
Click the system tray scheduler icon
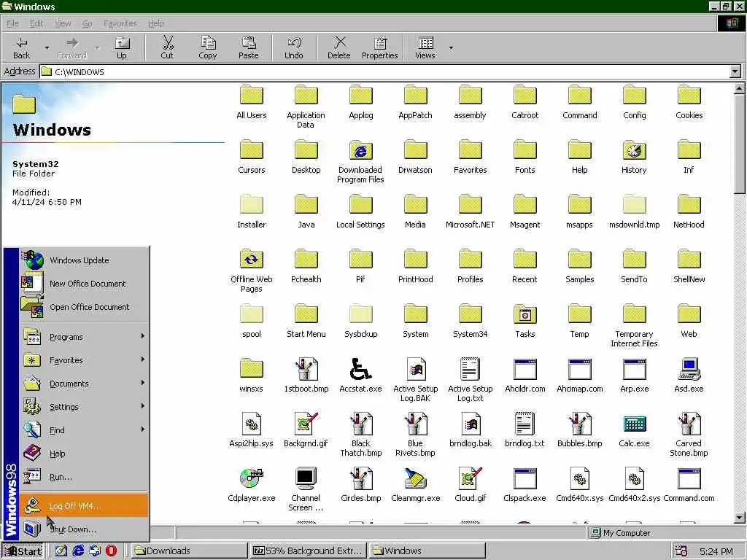(681, 551)
